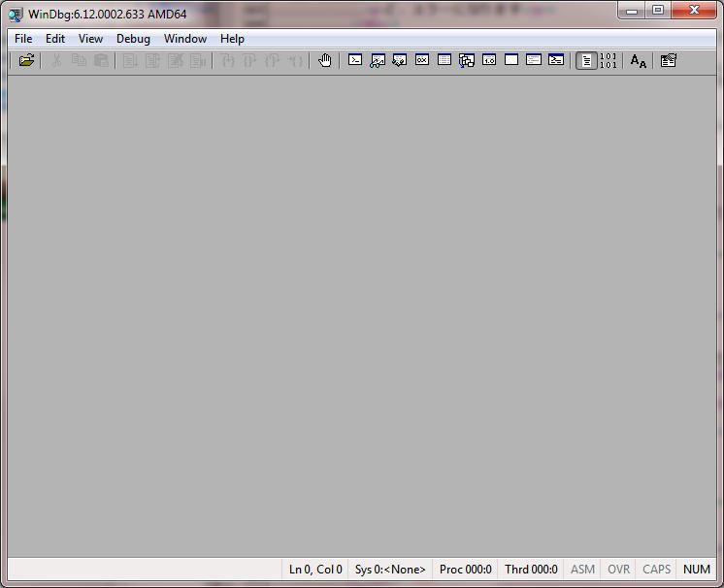
Task: Open the Disassembly window icon
Action: pyautogui.click(x=489, y=60)
